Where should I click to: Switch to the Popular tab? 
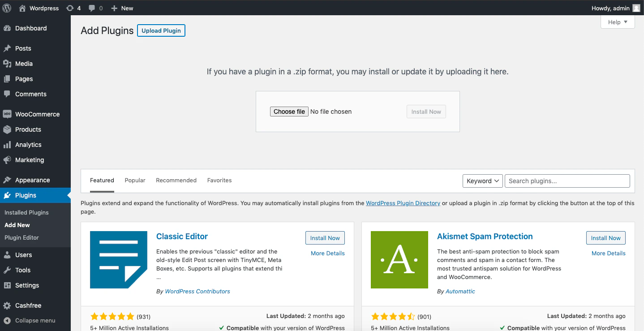[135, 180]
